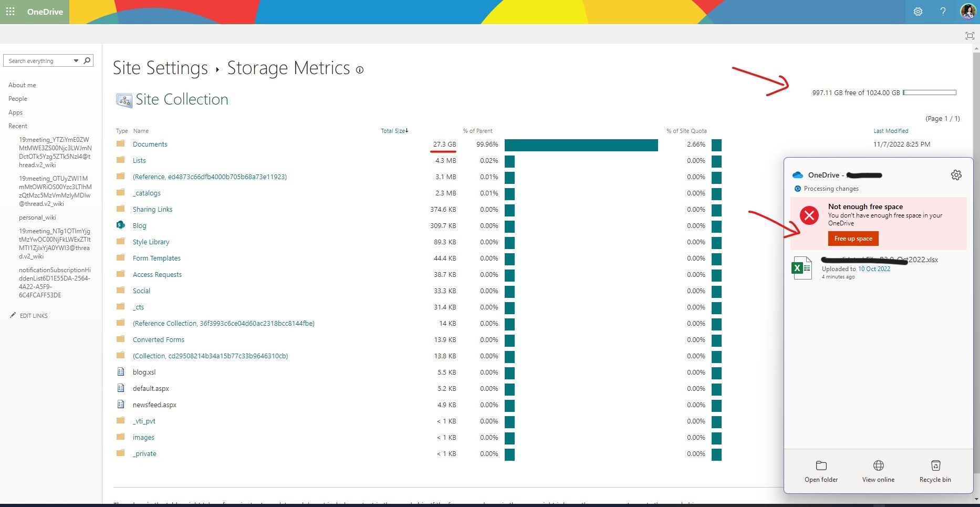
Task: Open the Recent navigation item
Action: (x=18, y=126)
